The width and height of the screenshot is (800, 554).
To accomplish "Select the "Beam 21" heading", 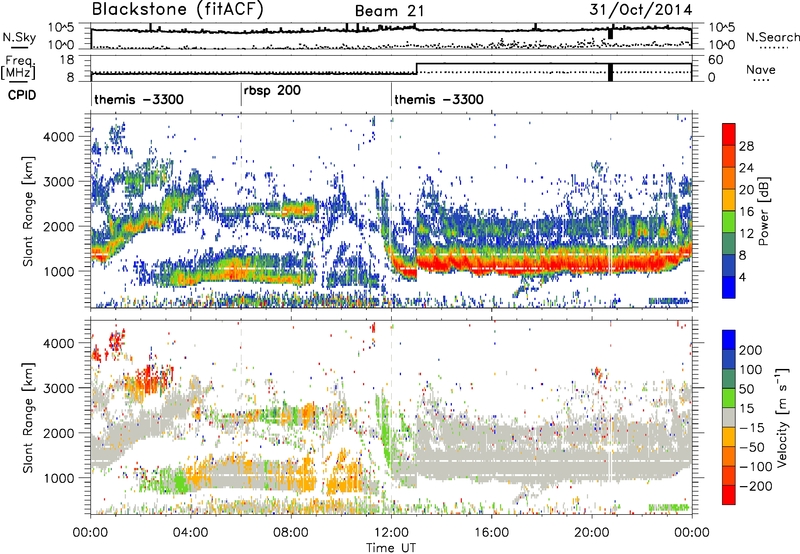I will click(389, 11).
